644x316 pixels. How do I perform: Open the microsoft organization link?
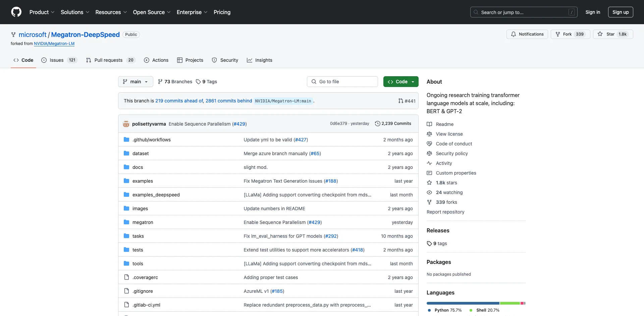(33, 35)
